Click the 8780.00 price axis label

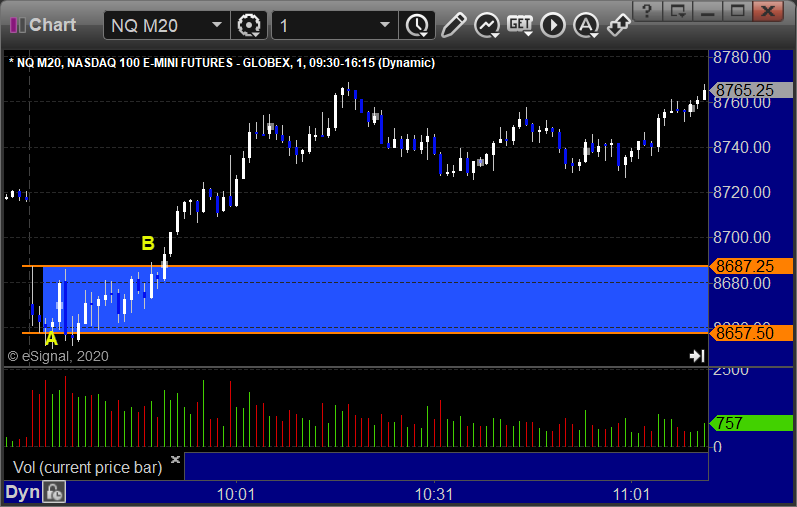(742, 57)
